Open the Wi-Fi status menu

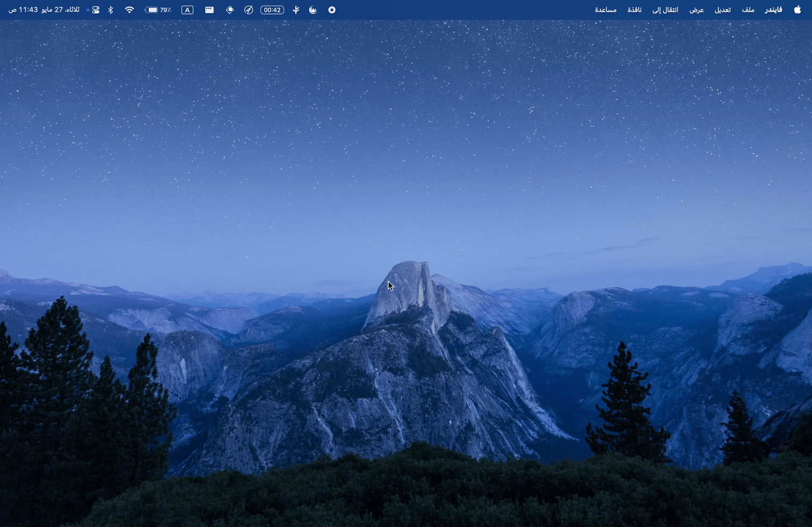(129, 10)
